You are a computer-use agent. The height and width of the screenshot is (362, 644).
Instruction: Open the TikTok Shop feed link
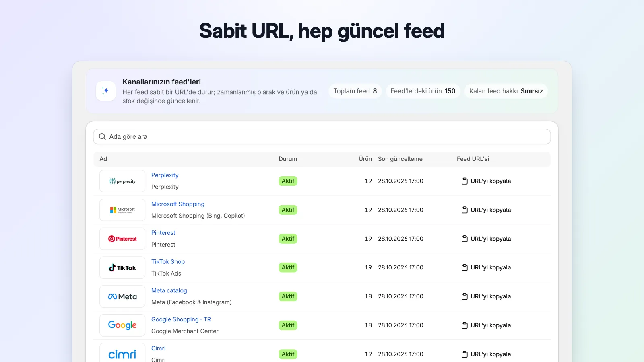point(168,262)
